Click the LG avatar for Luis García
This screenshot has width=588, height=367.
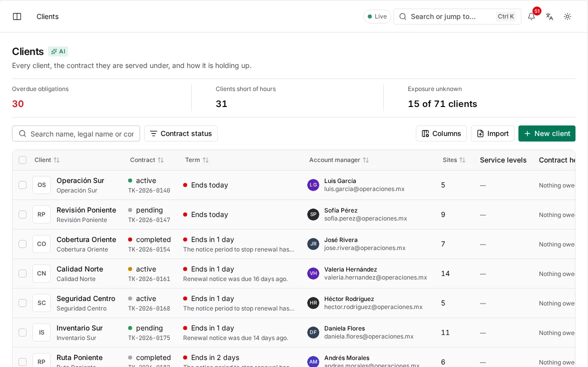[x=313, y=185]
